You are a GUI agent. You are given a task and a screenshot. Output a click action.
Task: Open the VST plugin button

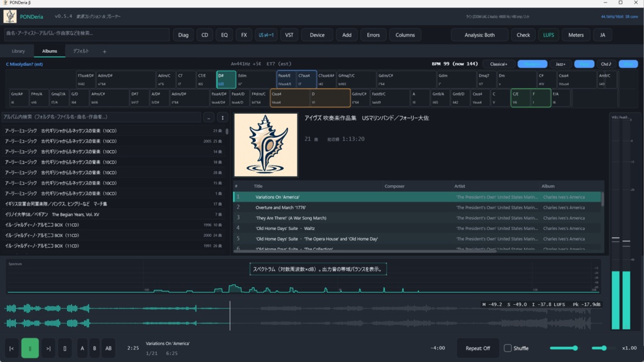click(x=289, y=35)
